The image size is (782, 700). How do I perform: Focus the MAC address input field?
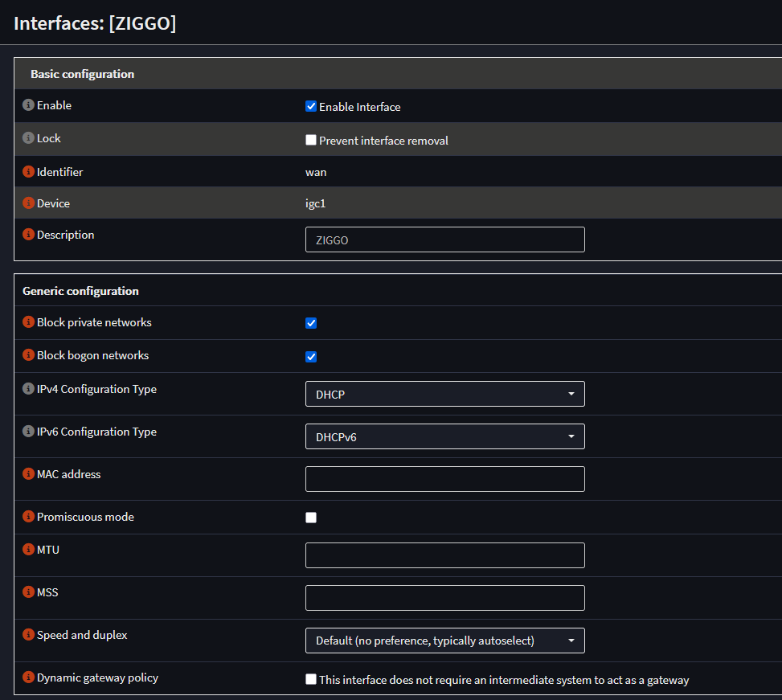[x=444, y=479]
